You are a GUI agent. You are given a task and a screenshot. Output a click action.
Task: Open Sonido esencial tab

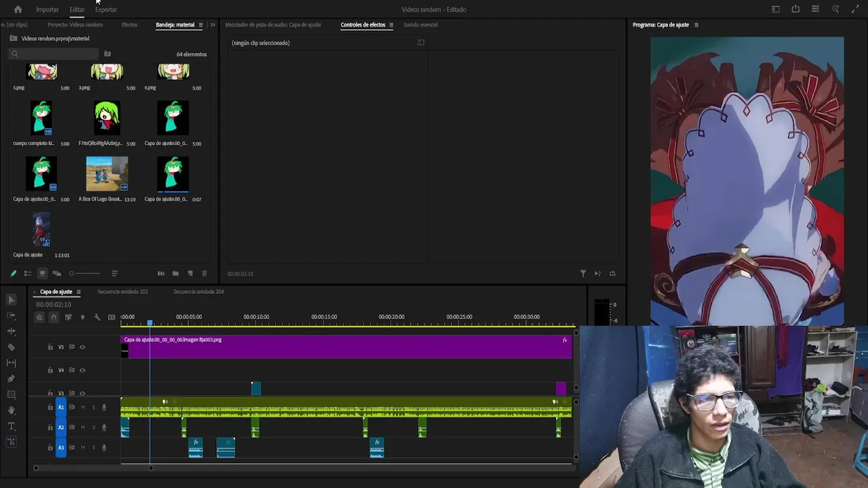click(420, 25)
